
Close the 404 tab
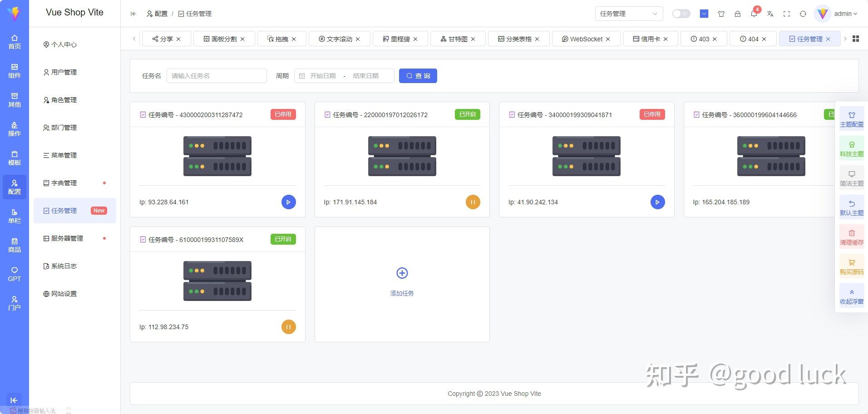tap(764, 39)
